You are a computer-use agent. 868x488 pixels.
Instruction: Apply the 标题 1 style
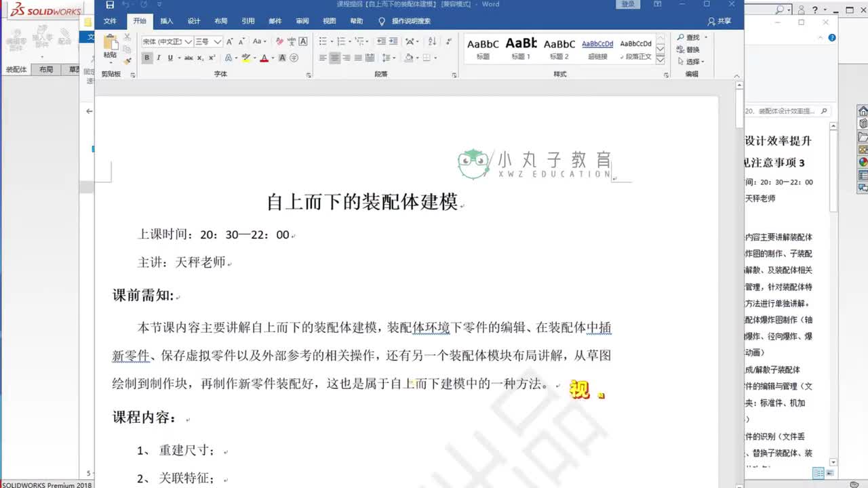point(521,48)
